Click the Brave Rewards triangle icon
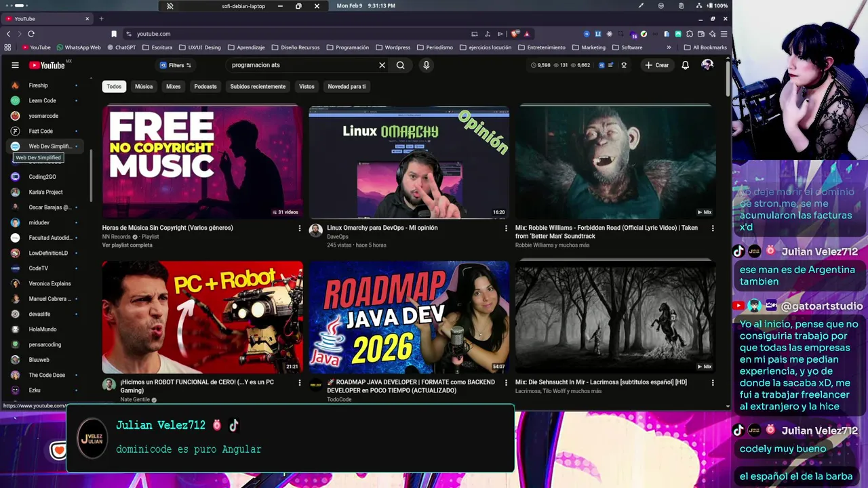The width and height of the screenshot is (868, 488). pos(526,34)
